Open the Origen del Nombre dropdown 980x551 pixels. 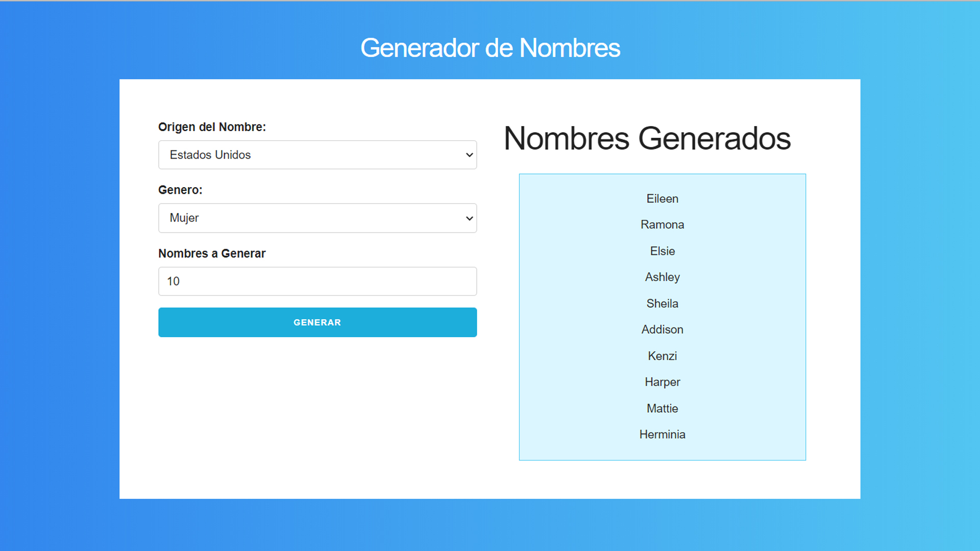(x=317, y=155)
